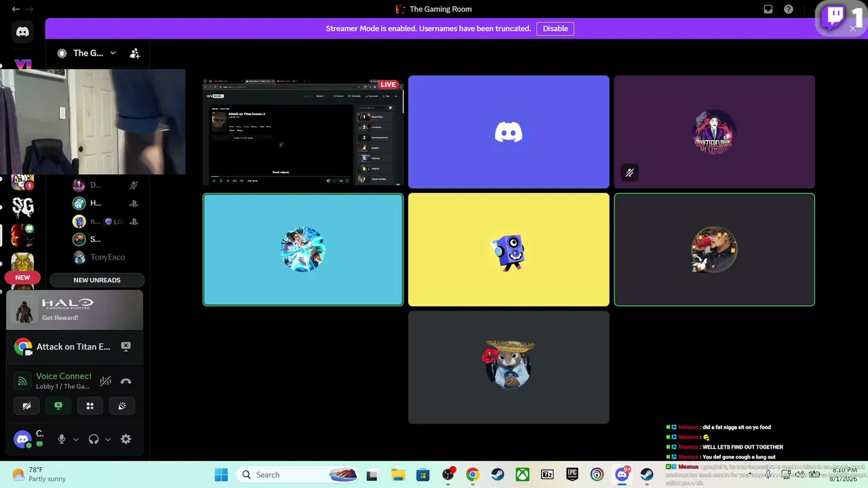Open Task View from the taskbar
Image resolution: width=868 pixels, height=488 pixels.
pyautogui.click(x=372, y=474)
